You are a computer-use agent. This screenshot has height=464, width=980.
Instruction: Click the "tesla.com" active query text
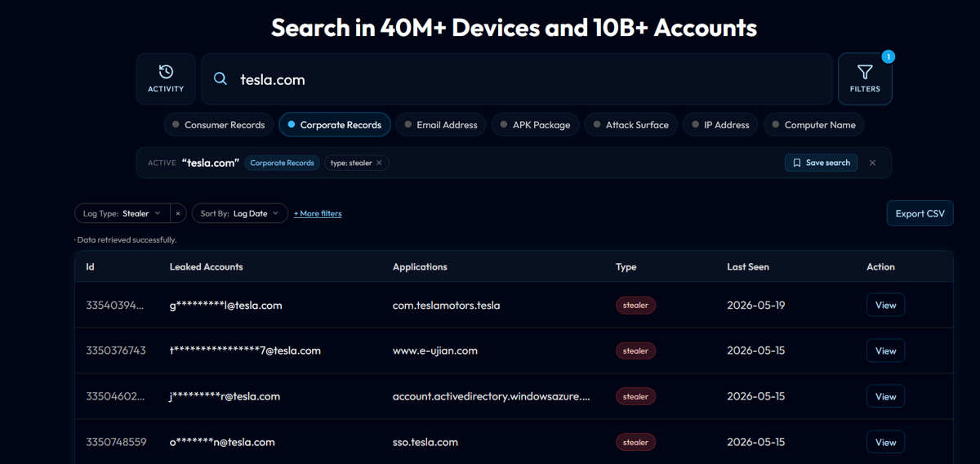point(211,163)
